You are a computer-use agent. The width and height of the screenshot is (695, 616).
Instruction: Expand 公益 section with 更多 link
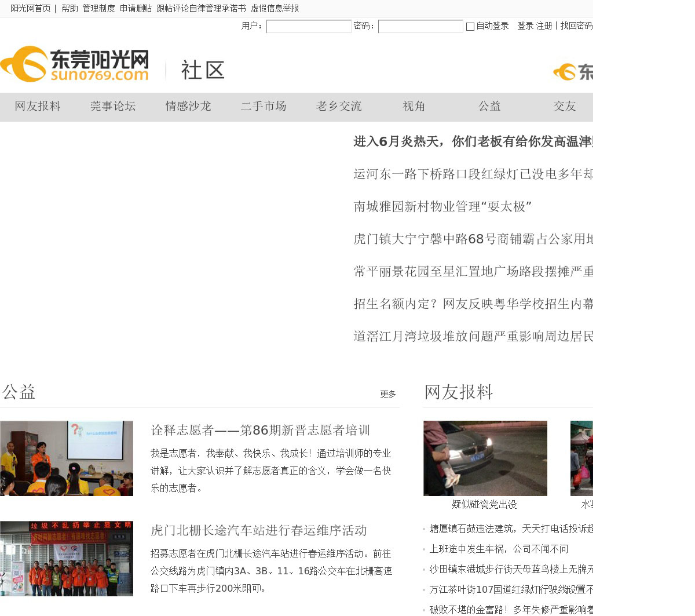coord(388,395)
